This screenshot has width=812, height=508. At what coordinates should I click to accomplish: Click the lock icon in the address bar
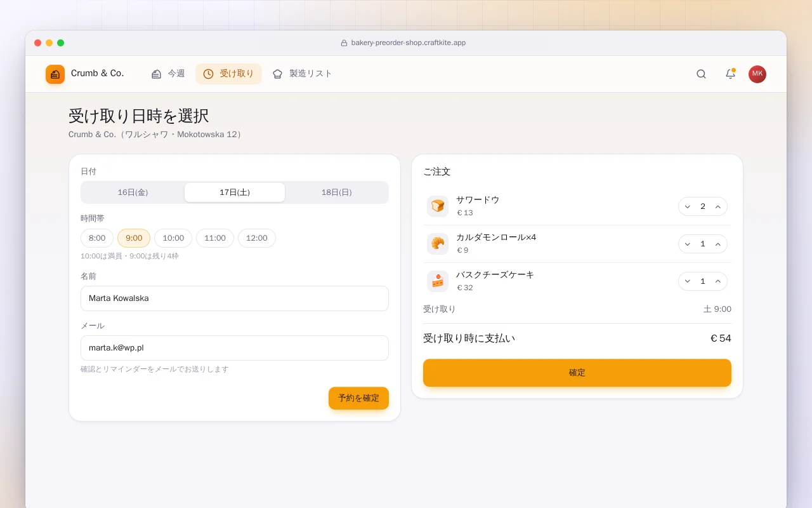click(x=344, y=43)
